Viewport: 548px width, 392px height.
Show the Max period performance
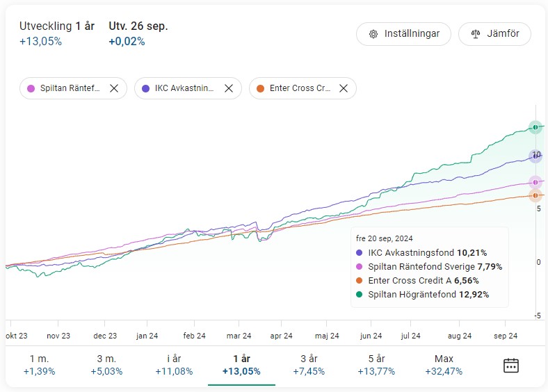click(x=444, y=365)
